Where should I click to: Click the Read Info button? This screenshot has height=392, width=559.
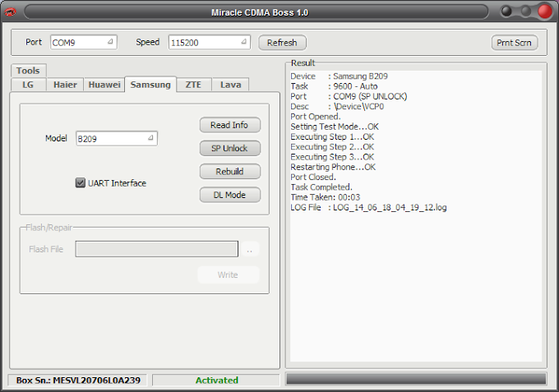(x=229, y=125)
